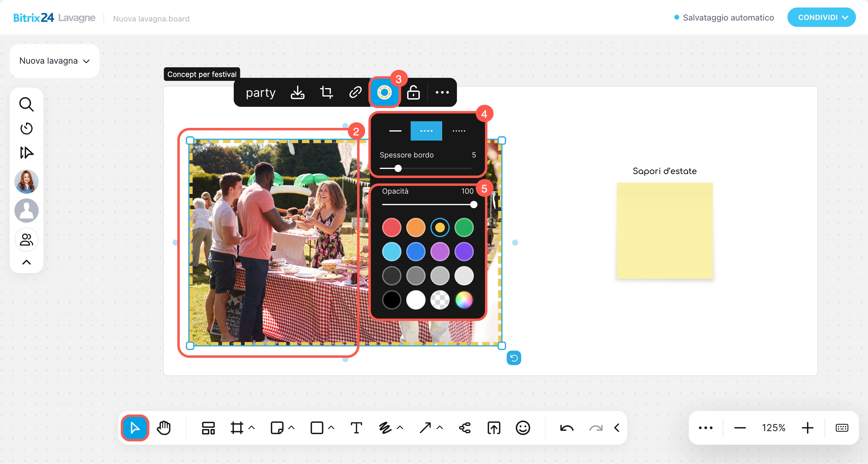Click the crop image icon

[326, 92]
